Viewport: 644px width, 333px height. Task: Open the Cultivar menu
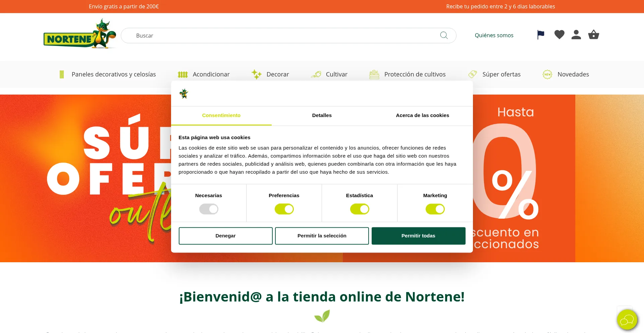click(337, 74)
